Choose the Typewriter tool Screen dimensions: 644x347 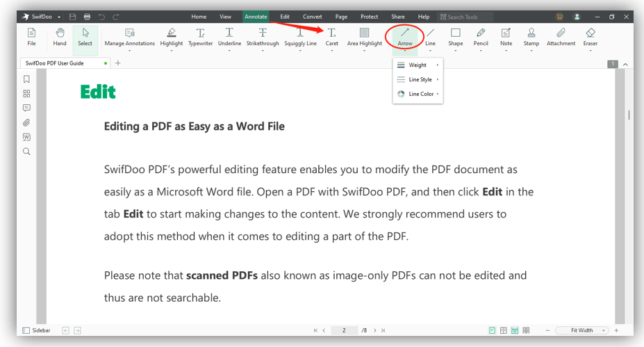201,37
